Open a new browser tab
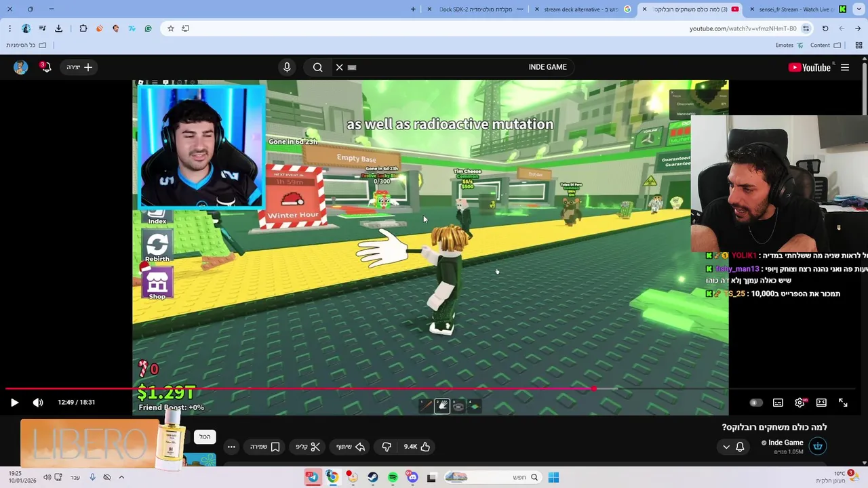Viewport: 868px width, 488px height. (413, 9)
